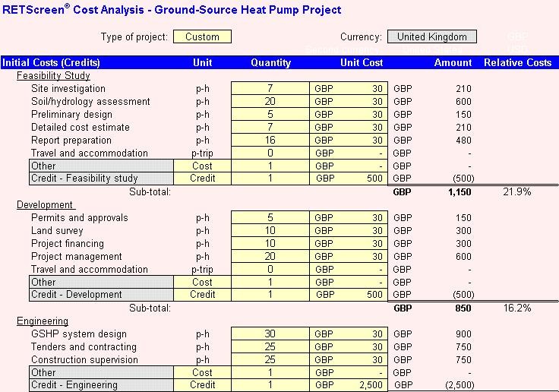Click the Report preparation quantity cell

(270, 141)
